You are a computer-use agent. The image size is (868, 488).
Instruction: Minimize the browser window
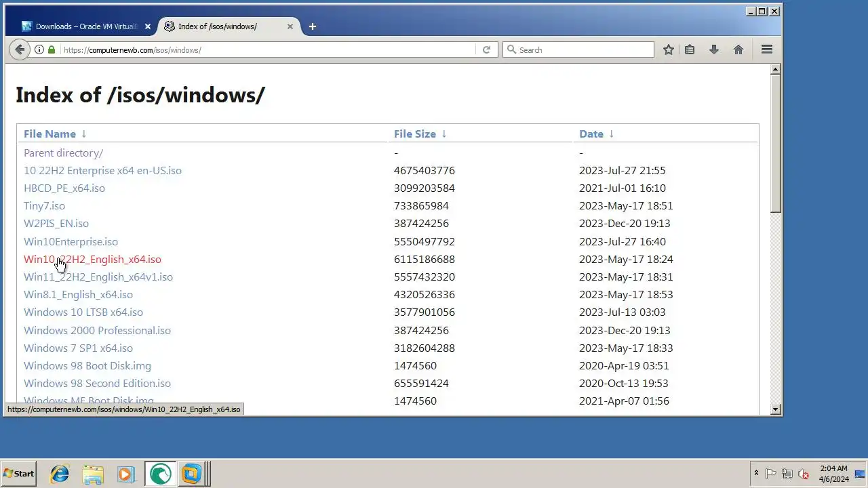(751, 11)
